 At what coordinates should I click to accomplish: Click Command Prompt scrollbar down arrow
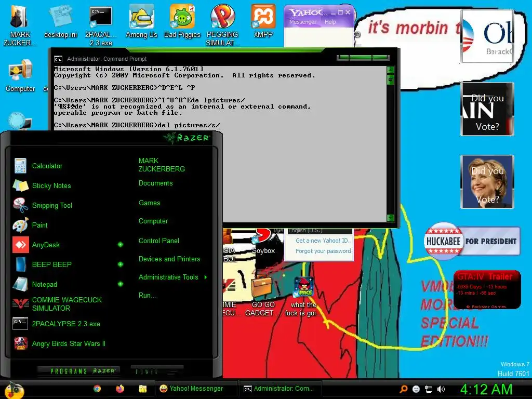pyautogui.click(x=391, y=218)
